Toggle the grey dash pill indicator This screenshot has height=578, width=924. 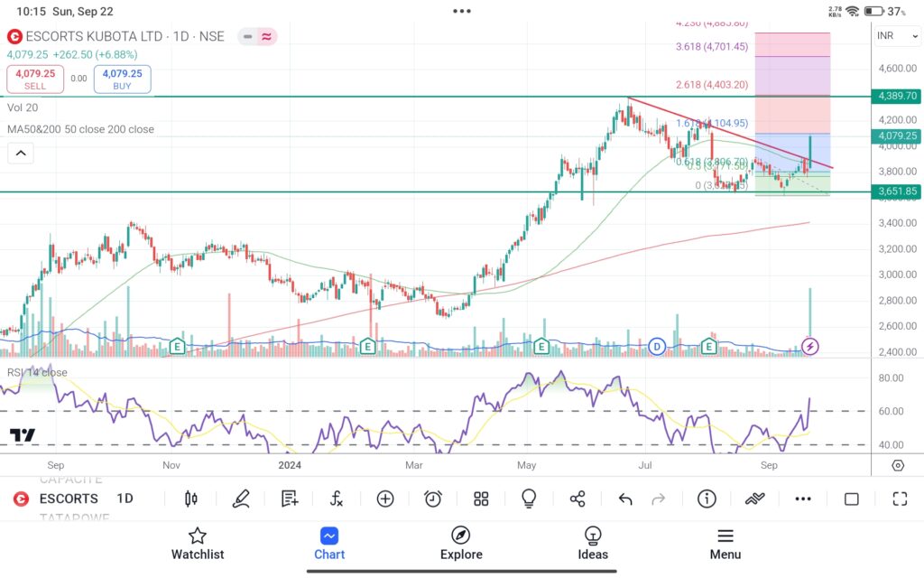(247, 36)
